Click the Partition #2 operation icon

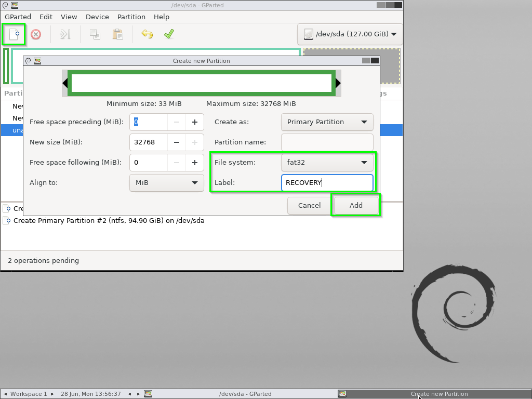point(7,220)
